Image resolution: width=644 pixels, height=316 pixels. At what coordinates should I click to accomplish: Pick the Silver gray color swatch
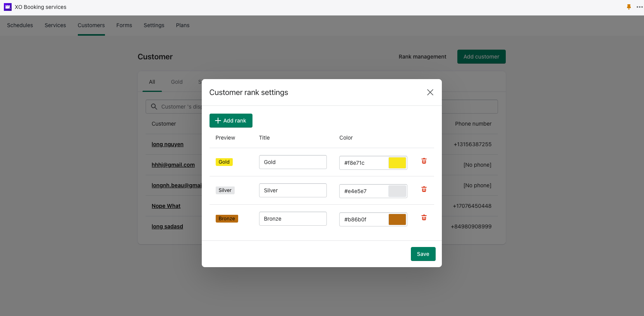point(397,191)
